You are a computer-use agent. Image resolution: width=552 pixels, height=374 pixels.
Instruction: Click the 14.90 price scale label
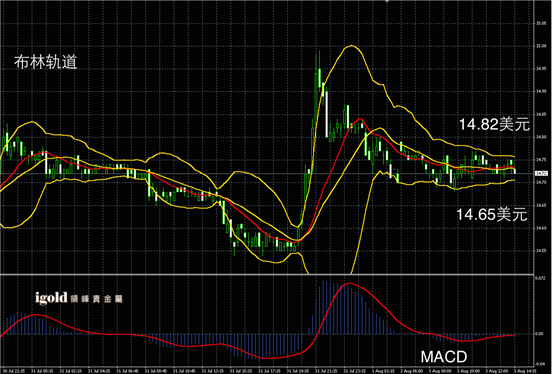[541, 92]
